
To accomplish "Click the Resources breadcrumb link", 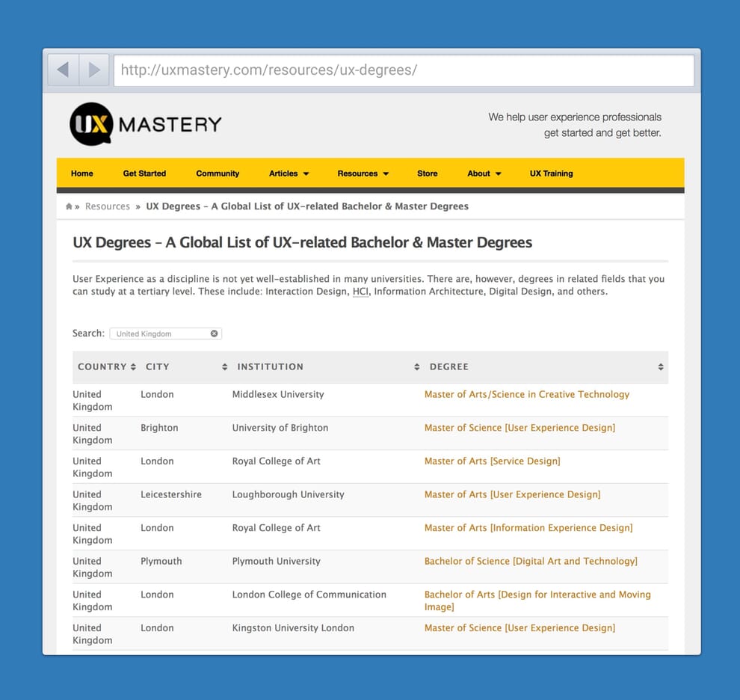I will [108, 206].
